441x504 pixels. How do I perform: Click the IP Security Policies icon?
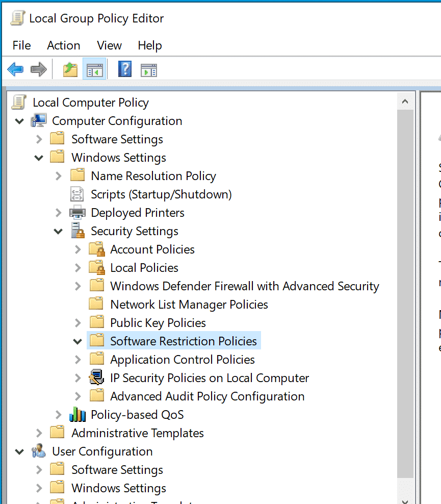[96, 378]
